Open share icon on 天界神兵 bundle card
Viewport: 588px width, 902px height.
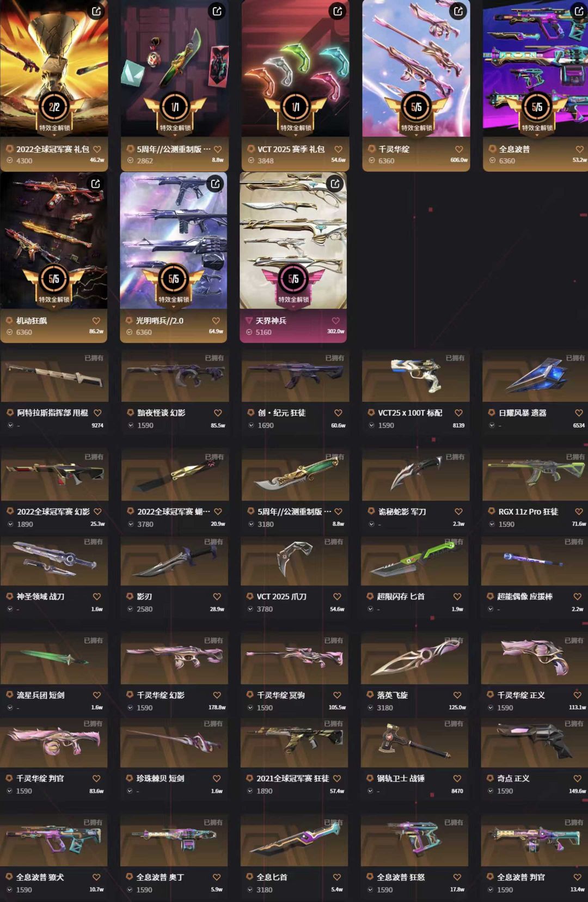coord(335,184)
